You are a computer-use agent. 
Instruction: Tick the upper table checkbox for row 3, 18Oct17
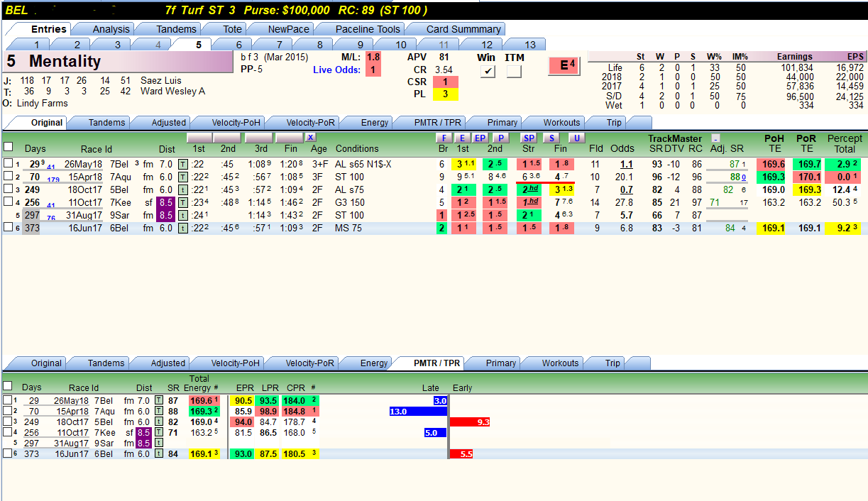pyautogui.click(x=9, y=189)
